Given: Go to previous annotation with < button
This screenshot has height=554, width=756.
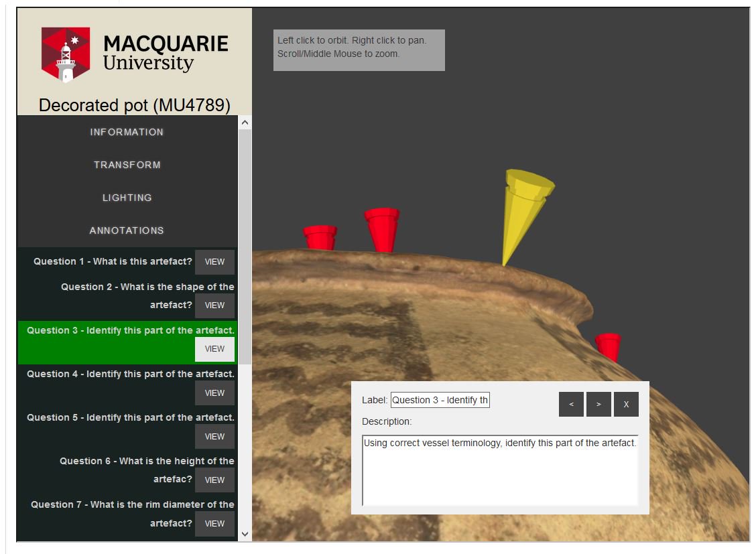Looking at the screenshot, I should pyautogui.click(x=571, y=404).
